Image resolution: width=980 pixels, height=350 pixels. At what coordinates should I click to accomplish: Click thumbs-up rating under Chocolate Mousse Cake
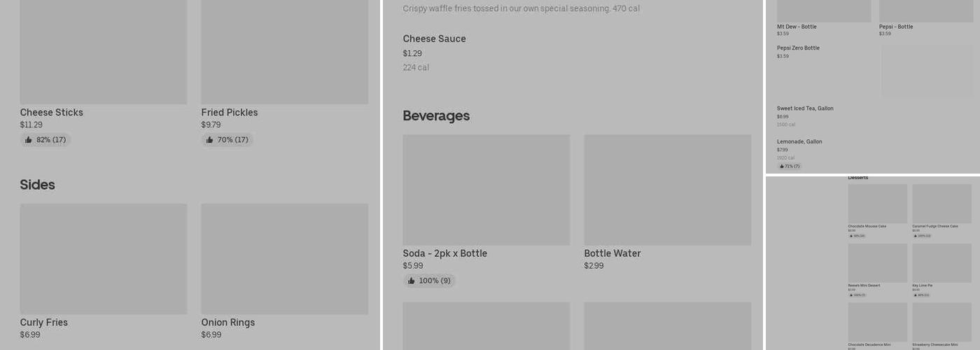coord(857,236)
